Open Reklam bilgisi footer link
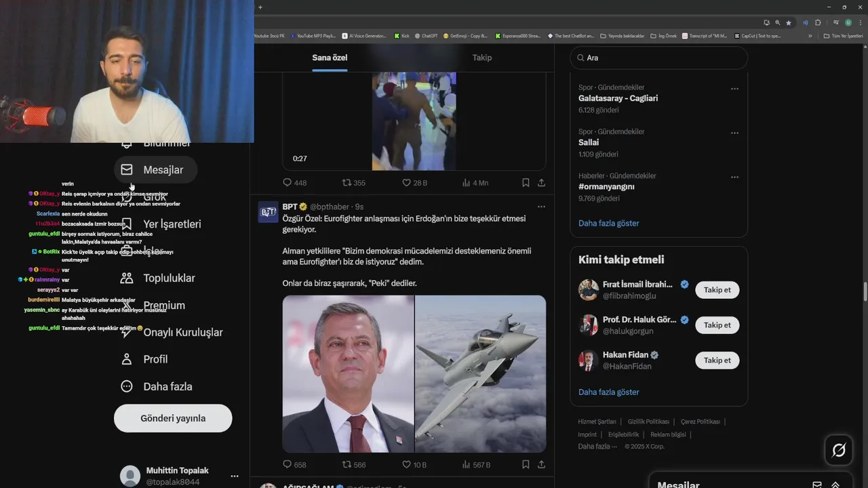Image resolution: width=868 pixels, height=488 pixels. point(668,434)
